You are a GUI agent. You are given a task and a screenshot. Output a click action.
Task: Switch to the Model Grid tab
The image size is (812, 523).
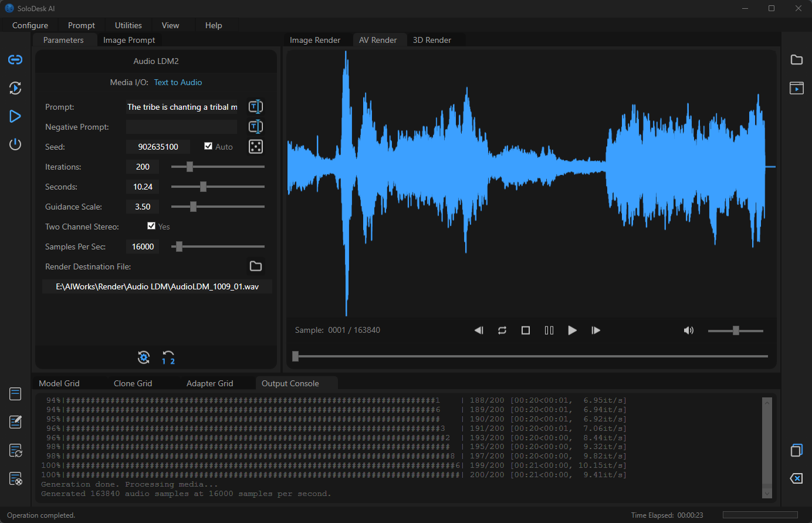pos(59,383)
